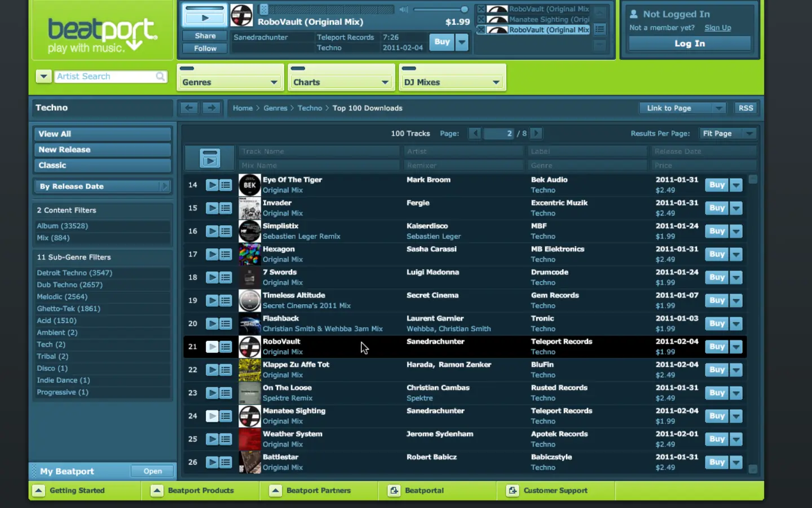This screenshot has width=812, height=508.
Task: Open the Sign Up link
Action: click(x=717, y=28)
